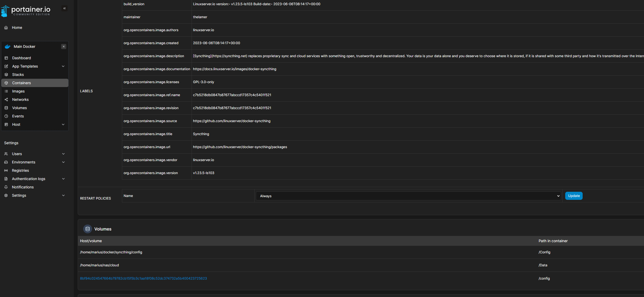Open the Registries settings page
This screenshot has width=644, height=297.
21,170
